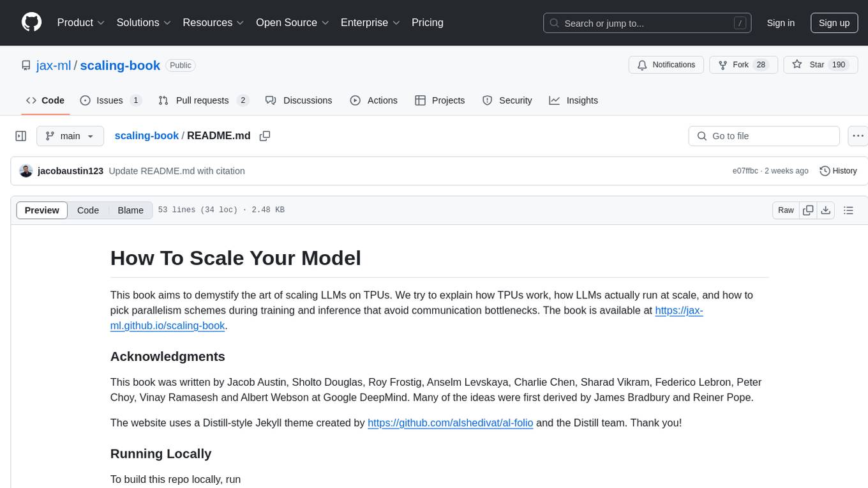Open scaling-book breadcrumb folder link
Screen dimensions: 868x488
coord(146,136)
